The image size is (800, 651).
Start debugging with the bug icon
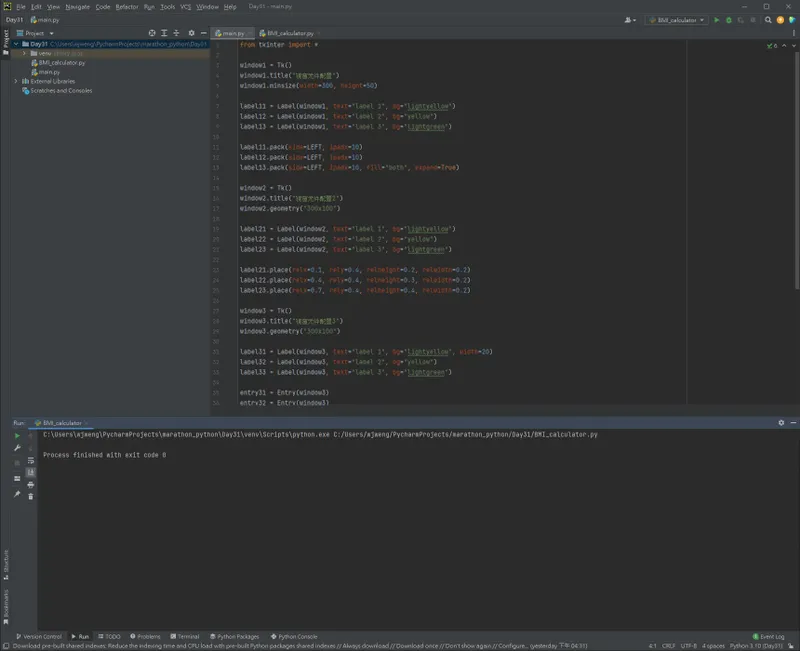point(729,20)
